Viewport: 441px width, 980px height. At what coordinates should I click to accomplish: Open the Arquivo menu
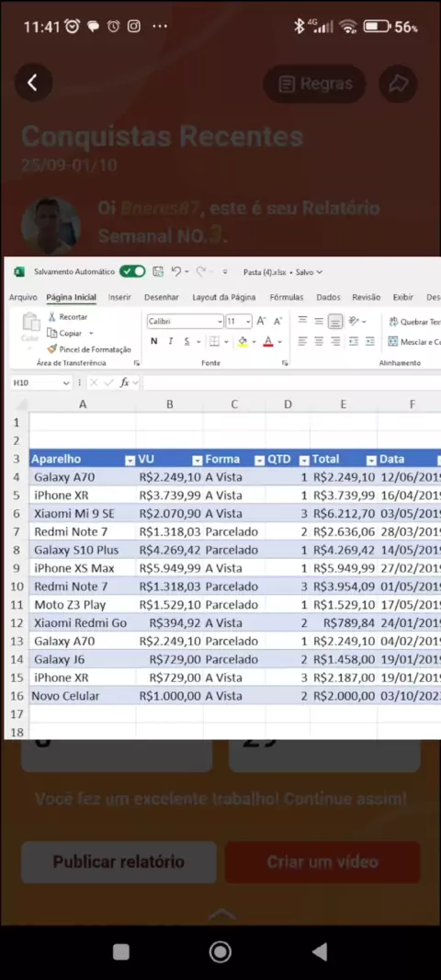[23, 298]
